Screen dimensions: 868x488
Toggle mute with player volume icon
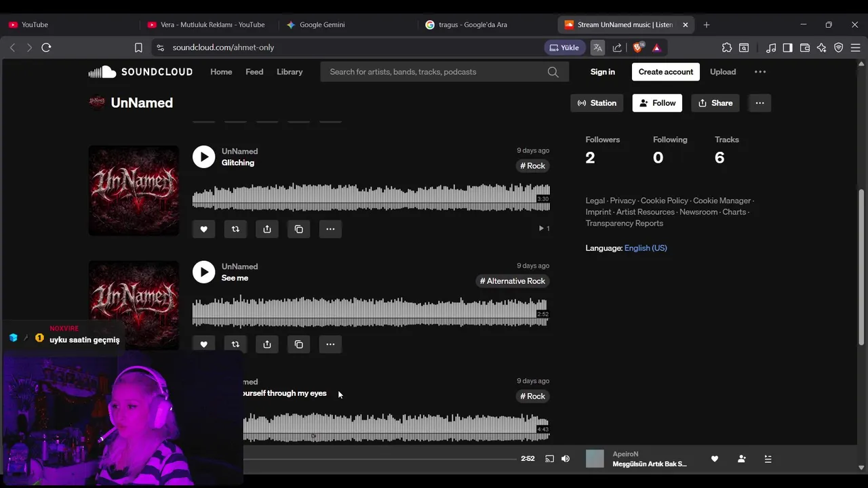click(x=566, y=459)
